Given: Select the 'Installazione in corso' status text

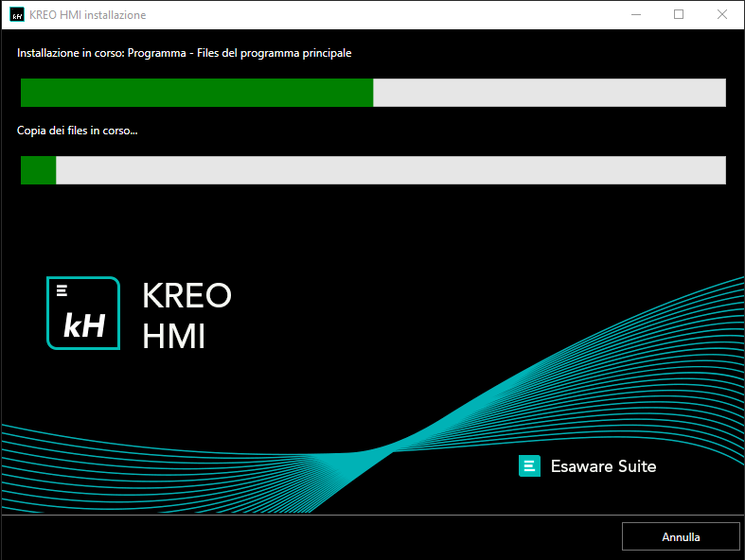Looking at the screenshot, I should pos(184,54).
